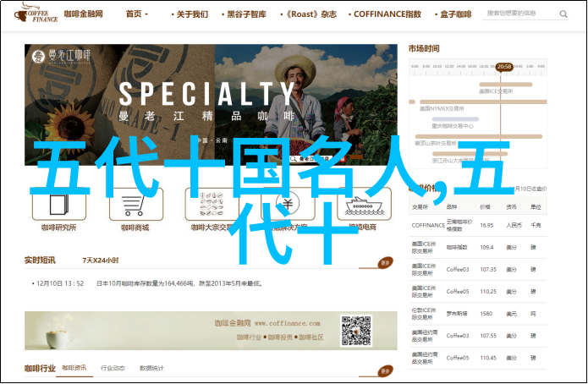The image size is (588, 384).
Task: Click 更多 next to 实时短讯
Action: (385, 262)
